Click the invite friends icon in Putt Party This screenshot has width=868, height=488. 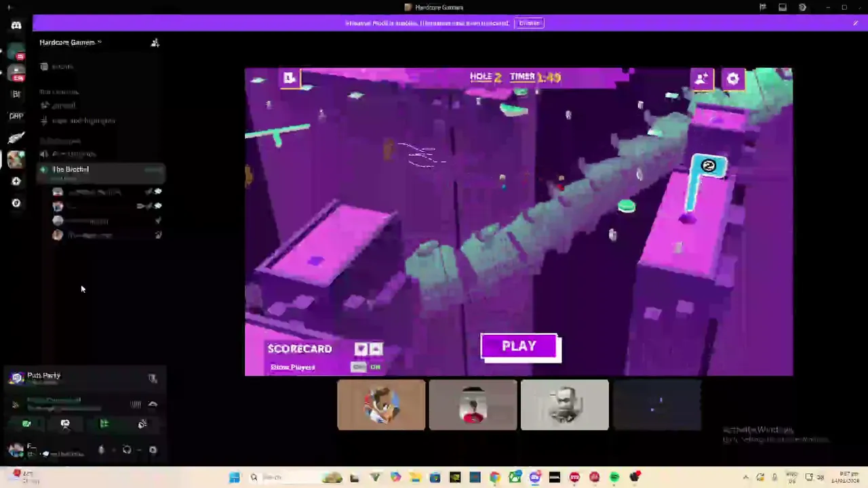tap(702, 79)
